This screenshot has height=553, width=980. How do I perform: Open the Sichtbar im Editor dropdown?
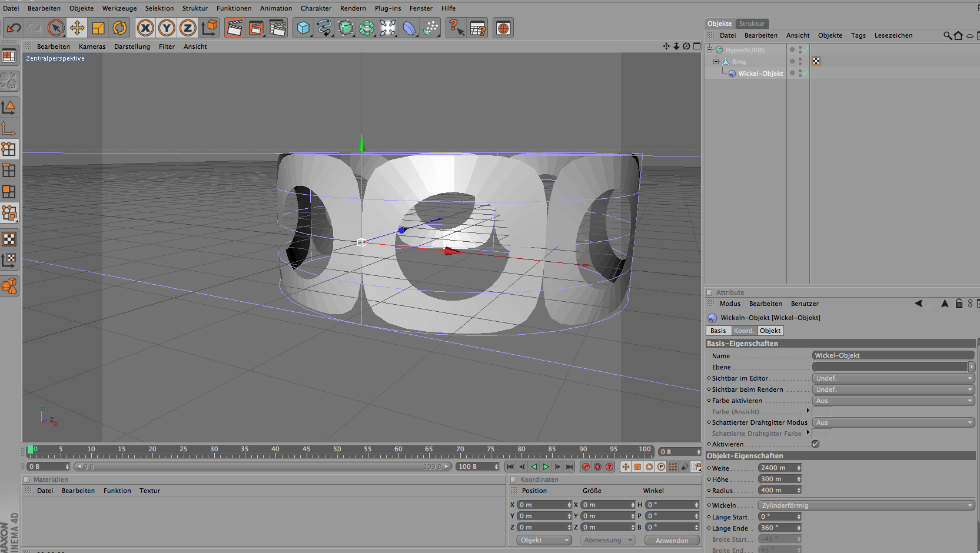(x=893, y=378)
